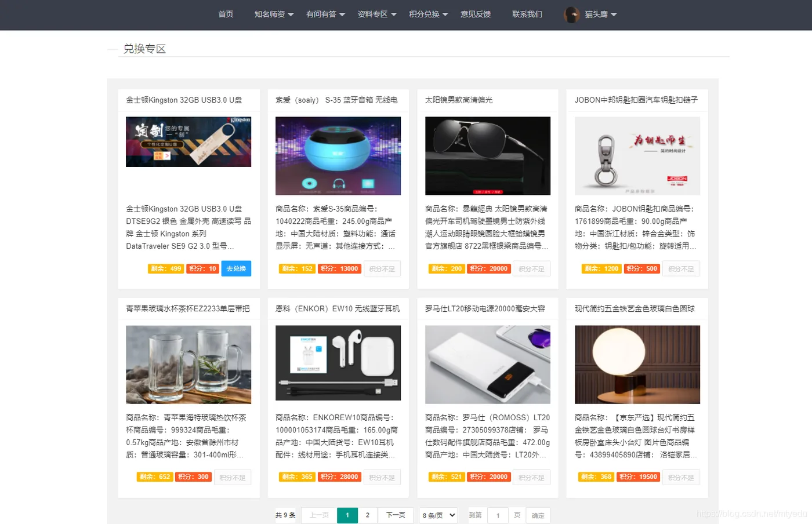
Task: Click the 剩余: 499 stock badge
Action: (166, 268)
